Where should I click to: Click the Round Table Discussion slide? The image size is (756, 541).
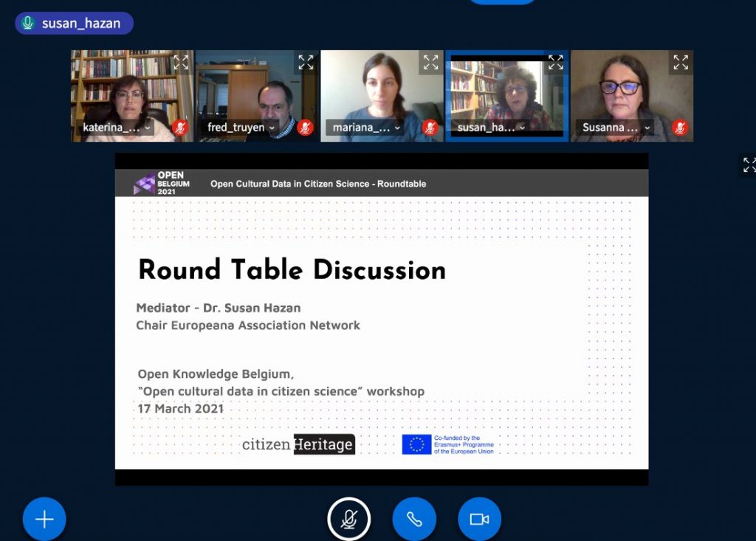point(381,317)
